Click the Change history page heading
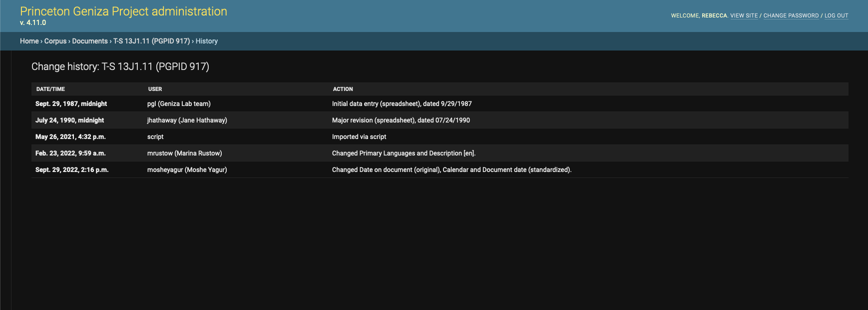This screenshot has height=310, width=868. click(x=120, y=66)
